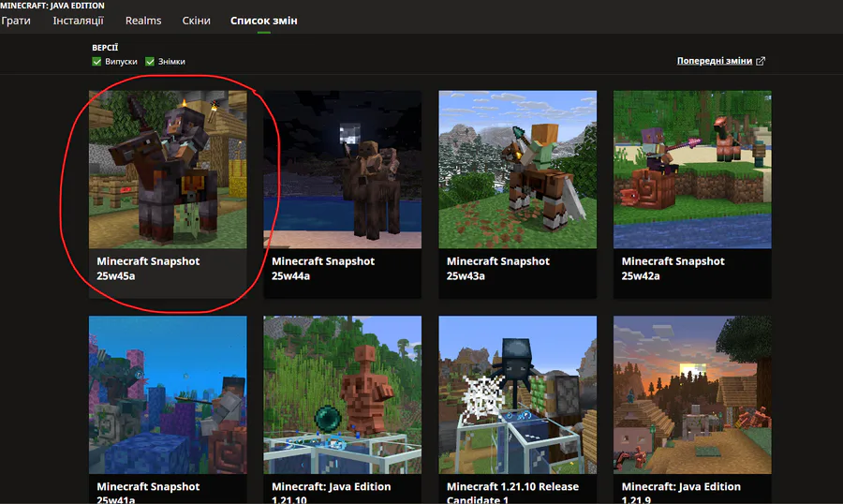Open Snapshot 25w44a thumbnail image
The width and height of the screenshot is (843, 504).
[343, 170]
